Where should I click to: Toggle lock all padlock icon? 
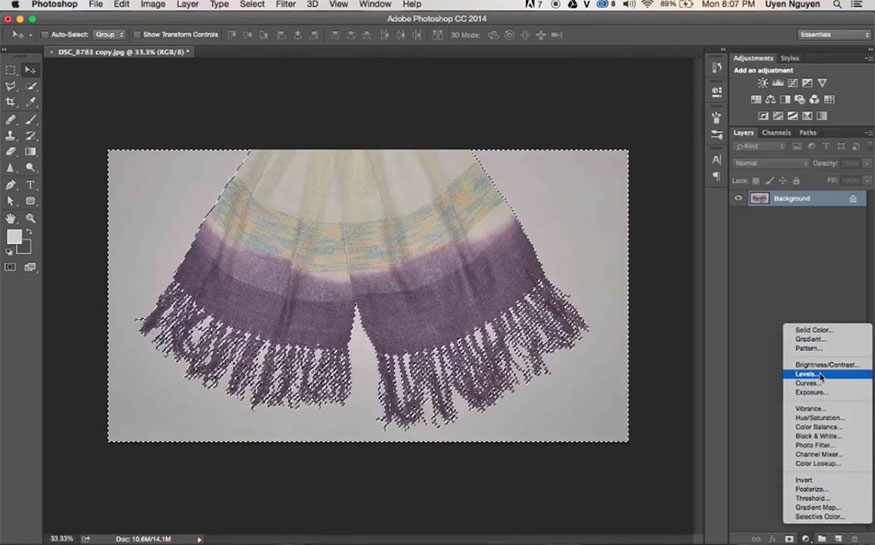coord(796,181)
